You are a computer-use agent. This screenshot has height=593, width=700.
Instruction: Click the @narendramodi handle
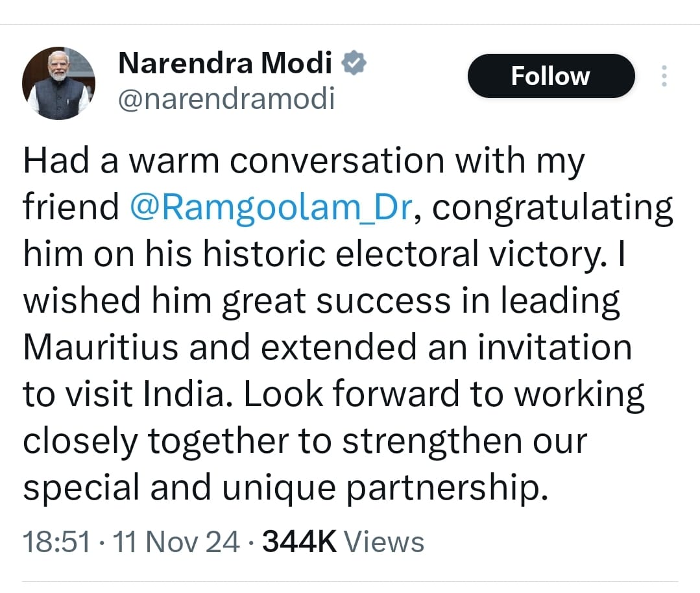click(226, 99)
